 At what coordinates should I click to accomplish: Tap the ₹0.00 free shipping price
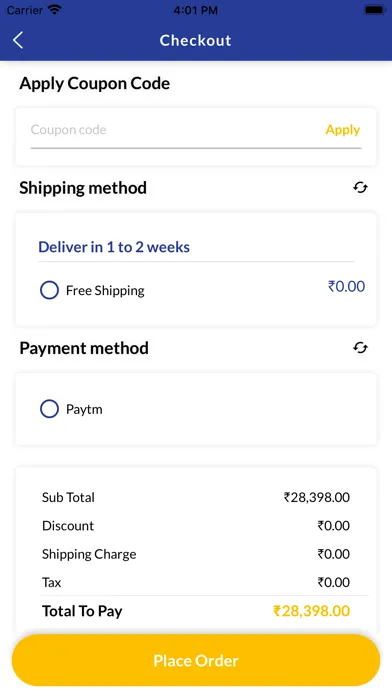coord(346,286)
